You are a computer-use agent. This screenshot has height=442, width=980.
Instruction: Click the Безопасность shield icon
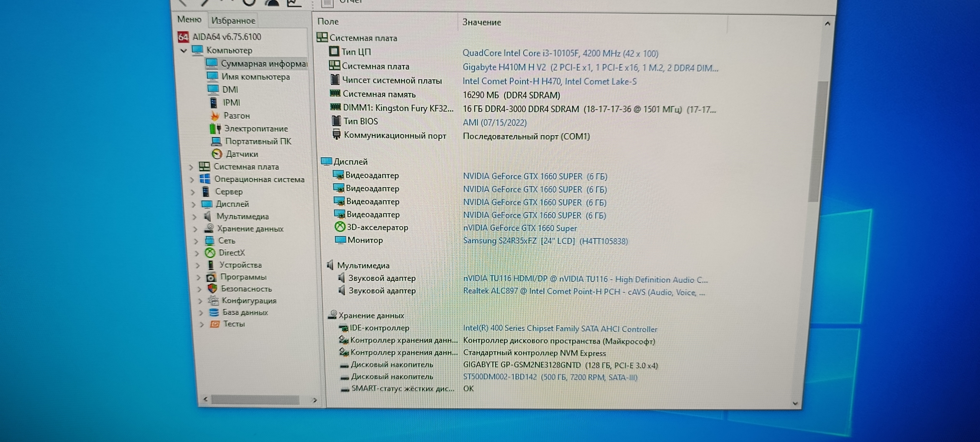[x=212, y=289]
